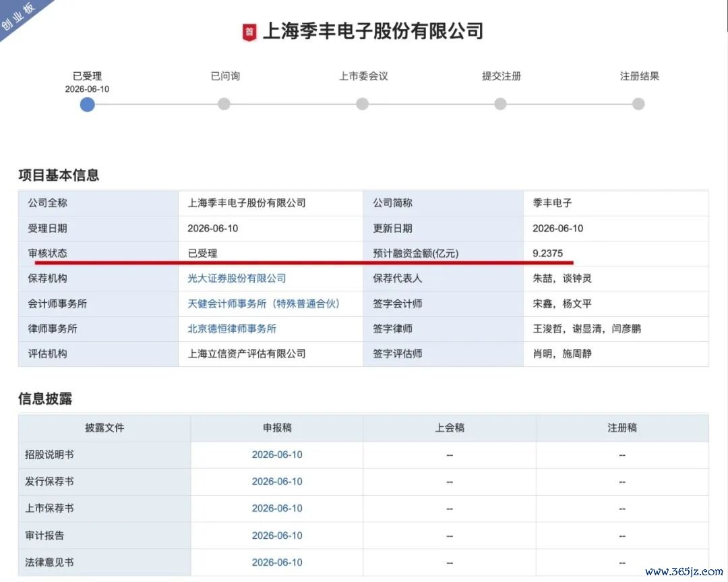Image resolution: width=728 pixels, height=582 pixels.
Task: Open the 光大证券股份有限公司 sponsor link
Action: point(237,279)
